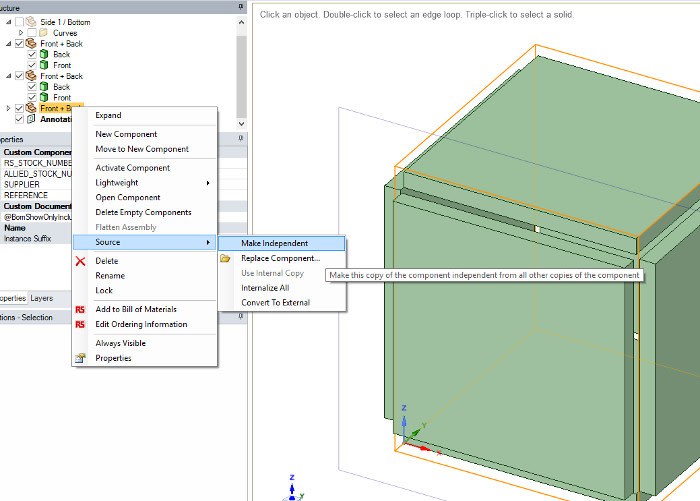Toggle the Curves visibility checkbox
Viewport: 700px width, 501px height.
tap(32, 33)
